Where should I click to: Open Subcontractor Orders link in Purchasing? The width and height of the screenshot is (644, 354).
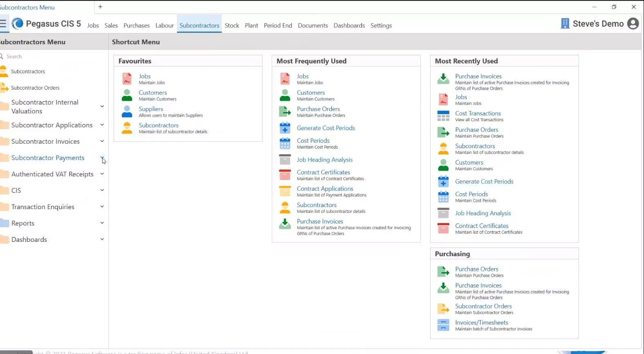pos(483,306)
